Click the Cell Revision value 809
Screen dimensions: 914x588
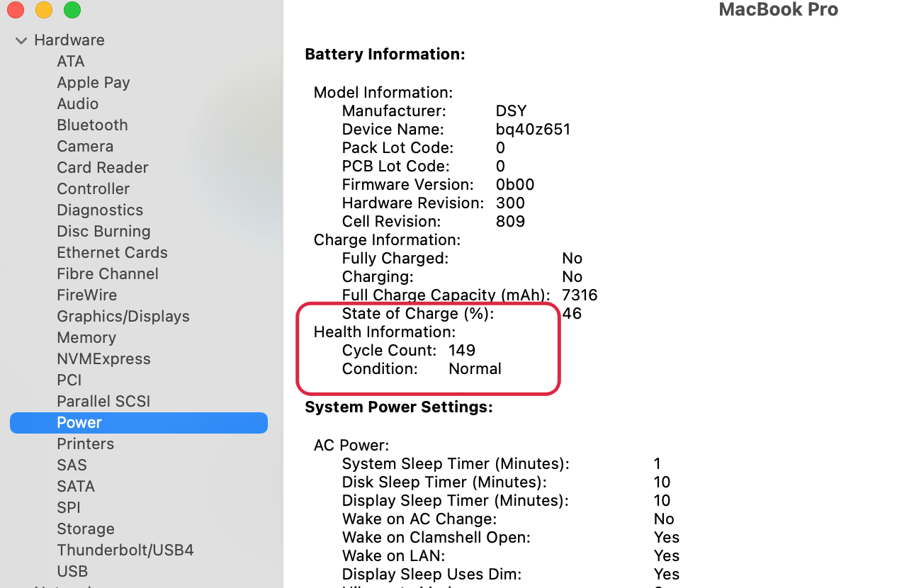[510, 222]
